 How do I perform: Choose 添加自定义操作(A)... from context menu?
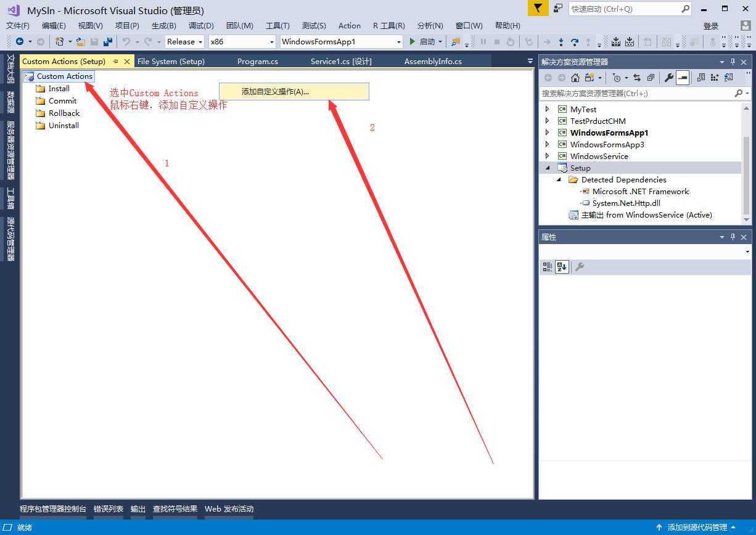[294, 91]
